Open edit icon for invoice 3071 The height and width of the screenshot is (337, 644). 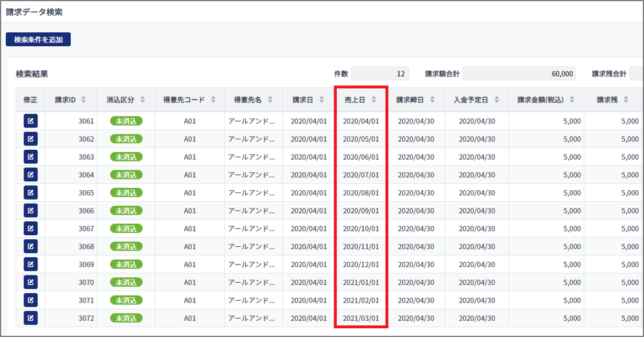[x=30, y=300]
